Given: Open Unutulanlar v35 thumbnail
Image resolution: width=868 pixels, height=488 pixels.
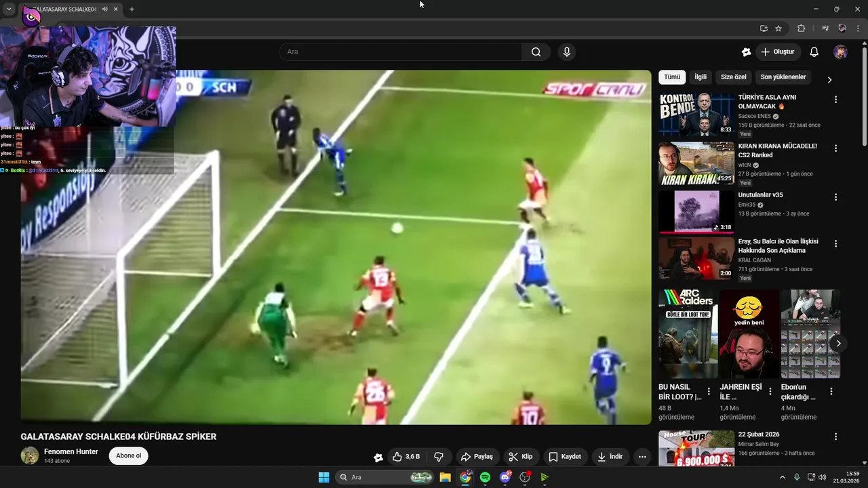Looking at the screenshot, I should (x=696, y=212).
